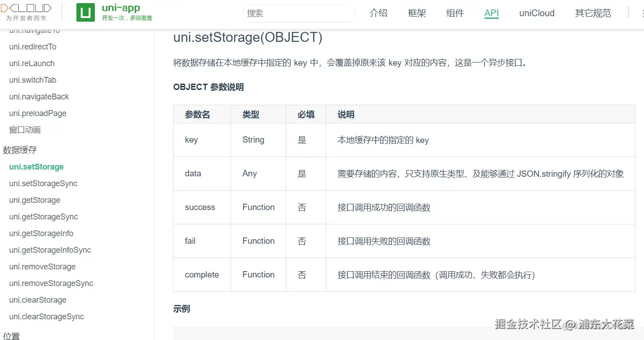The image size is (644, 340).
Task: Go to uni.removeStorage documentation
Action: coord(42,267)
